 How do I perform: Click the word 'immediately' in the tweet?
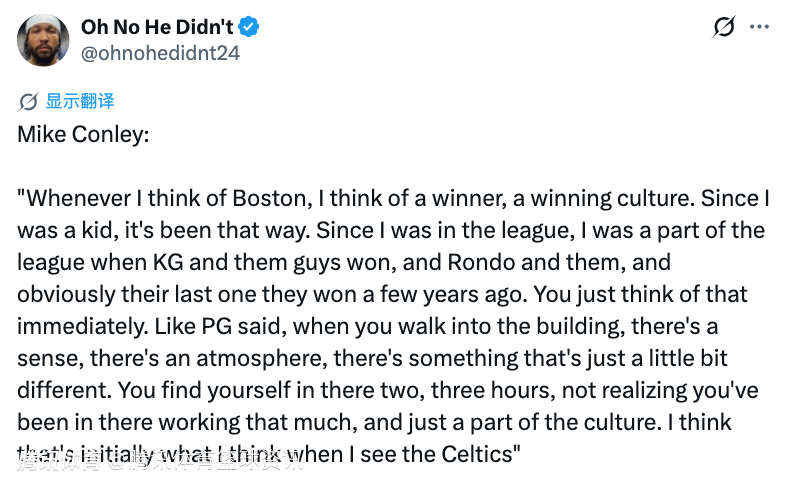[x=82, y=326]
